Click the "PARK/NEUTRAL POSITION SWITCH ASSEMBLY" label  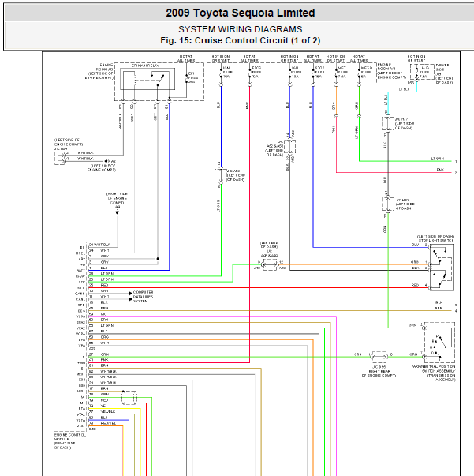coord(434,373)
